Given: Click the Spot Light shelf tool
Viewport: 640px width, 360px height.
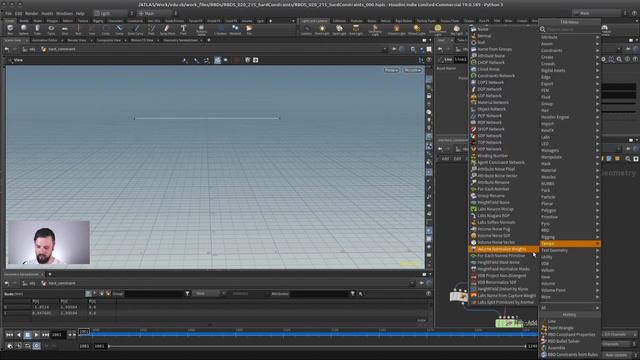Looking at the screenshot, I should [339, 29].
